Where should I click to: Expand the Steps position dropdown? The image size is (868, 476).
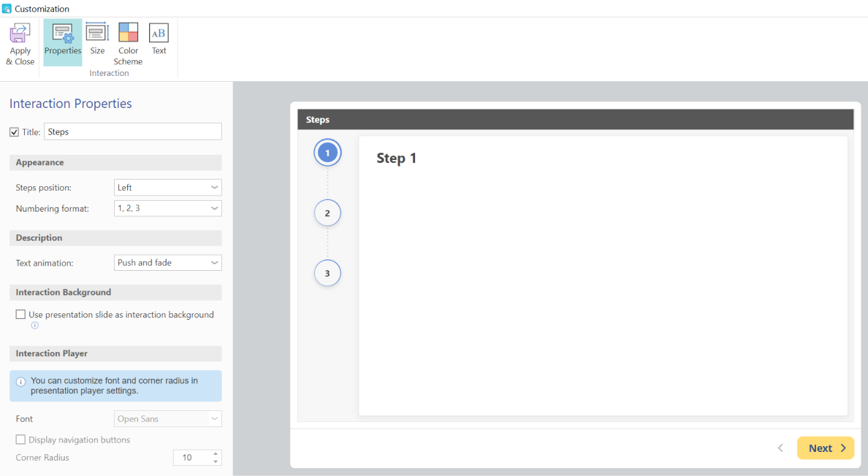(x=167, y=188)
